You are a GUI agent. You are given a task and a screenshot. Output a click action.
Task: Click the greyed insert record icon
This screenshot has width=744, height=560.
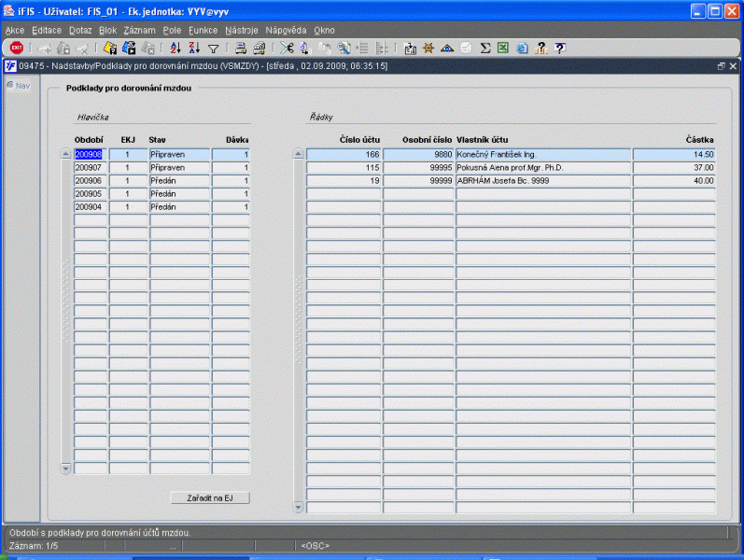44,48
